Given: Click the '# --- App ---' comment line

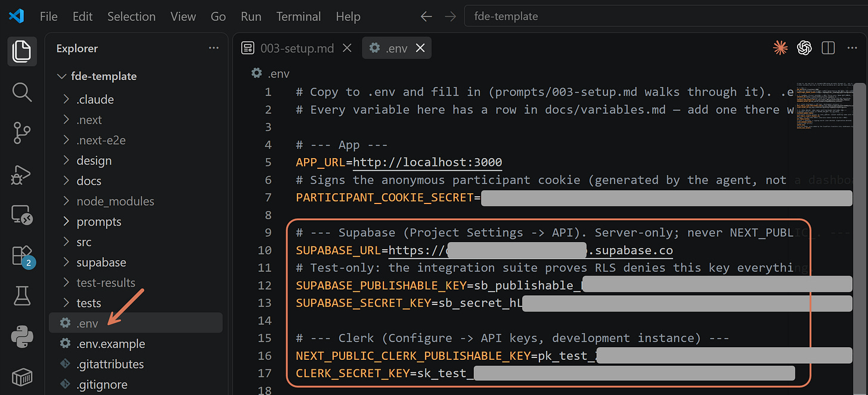Looking at the screenshot, I should click(x=342, y=145).
